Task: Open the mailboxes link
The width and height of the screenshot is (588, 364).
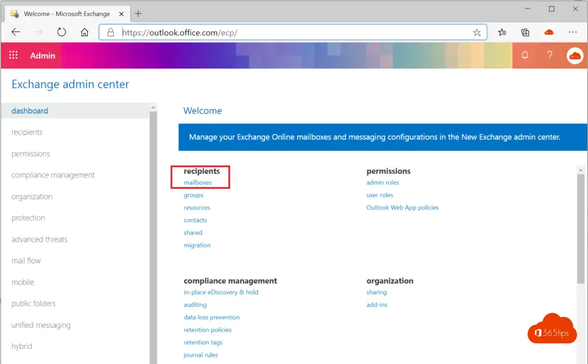Action: pyautogui.click(x=198, y=183)
